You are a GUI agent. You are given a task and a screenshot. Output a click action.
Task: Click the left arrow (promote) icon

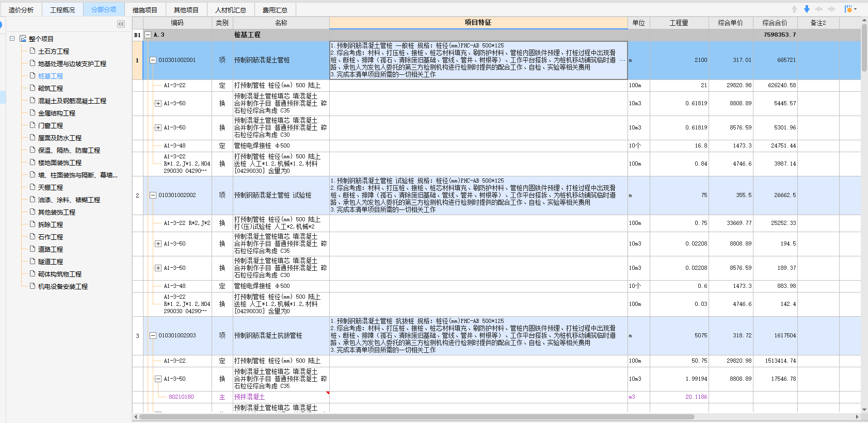pos(819,9)
